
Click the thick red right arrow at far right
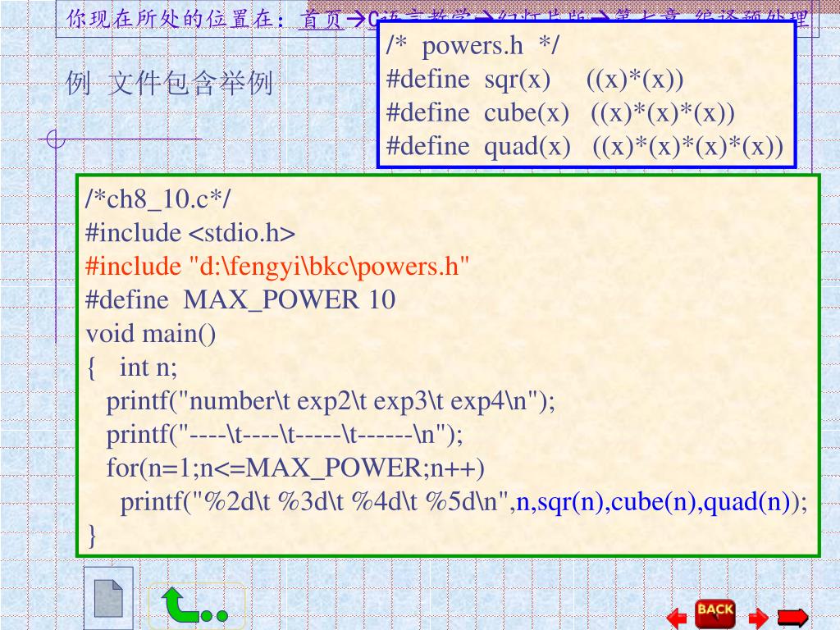click(793, 617)
